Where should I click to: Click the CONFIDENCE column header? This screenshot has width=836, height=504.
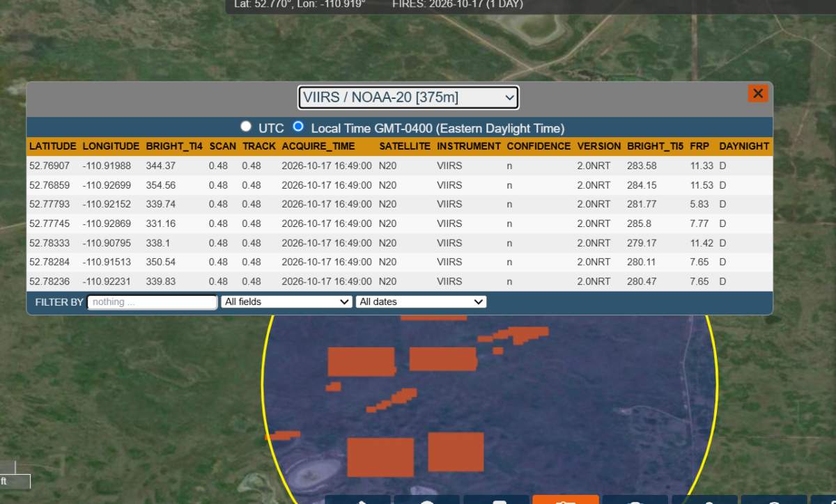click(x=539, y=146)
